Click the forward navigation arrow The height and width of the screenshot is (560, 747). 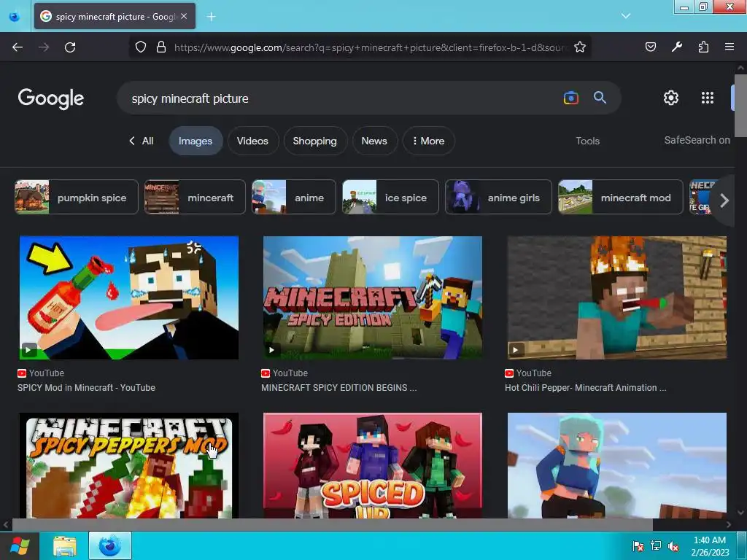(44, 47)
